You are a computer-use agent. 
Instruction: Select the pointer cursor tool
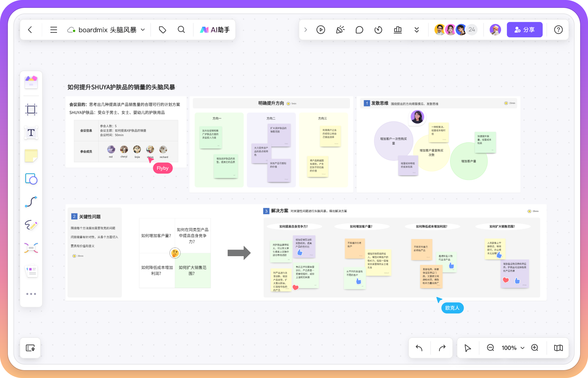pos(468,348)
